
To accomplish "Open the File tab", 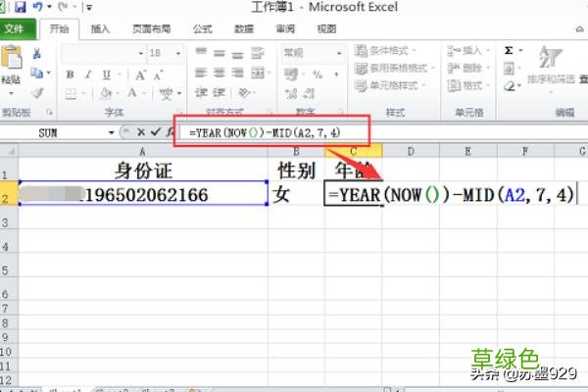I will (14, 28).
